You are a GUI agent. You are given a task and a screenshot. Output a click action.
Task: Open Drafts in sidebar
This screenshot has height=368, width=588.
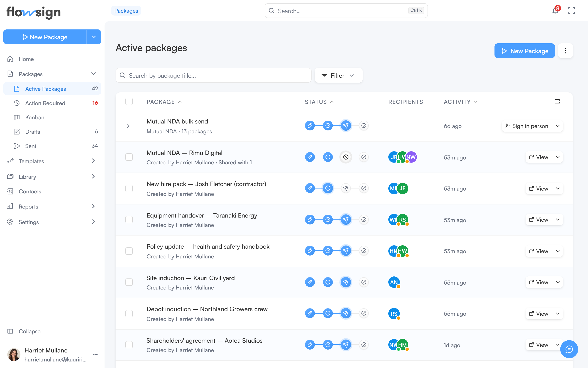(52, 132)
